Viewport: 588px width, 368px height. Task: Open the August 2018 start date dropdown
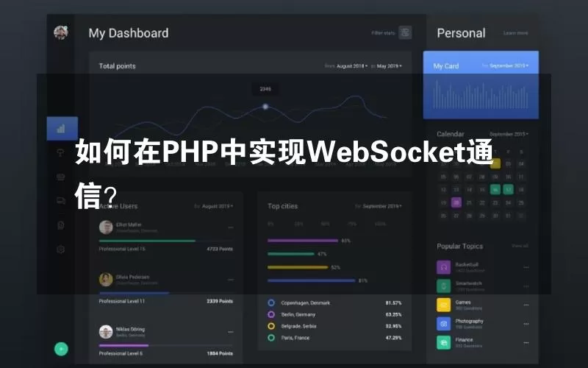pos(352,66)
